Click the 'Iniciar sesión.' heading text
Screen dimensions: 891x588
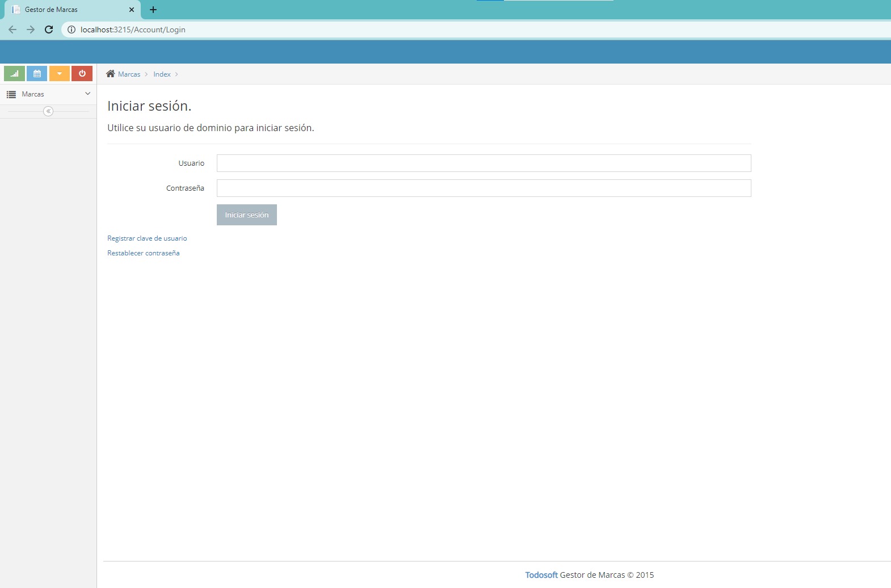pyautogui.click(x=149, y=106)
